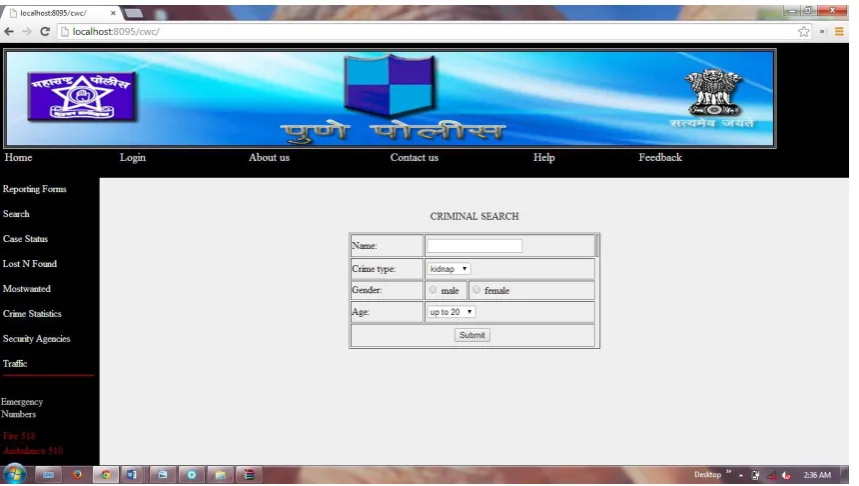Screen dimensions: 859x486
Task: Open WinRAR from the taskbar
Action: [x=249, y=475]
